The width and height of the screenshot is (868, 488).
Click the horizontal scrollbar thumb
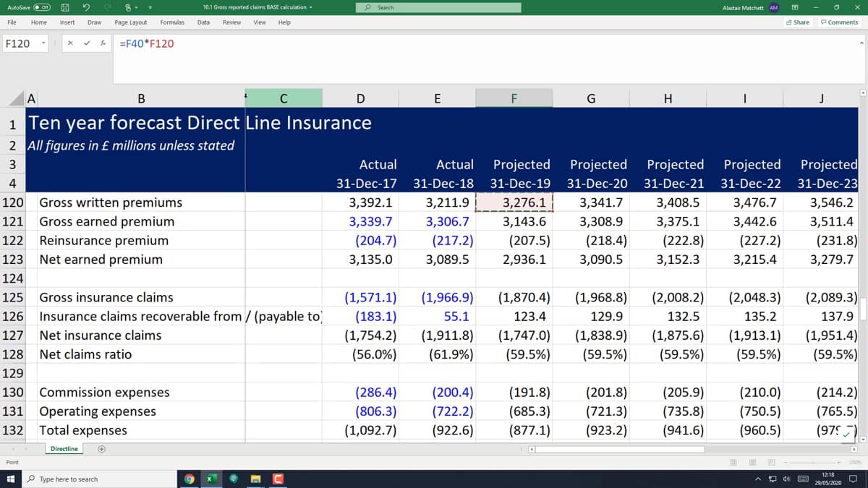(621, 449)
